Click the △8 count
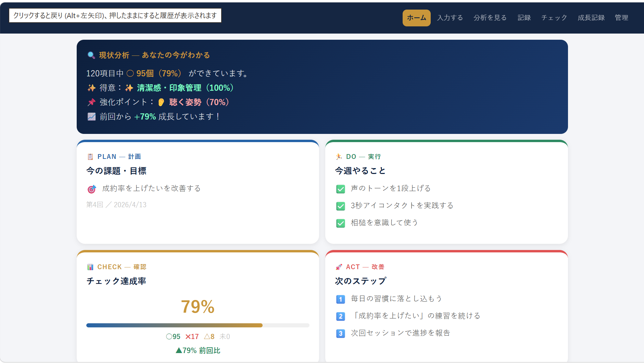This screenshot has height=363, width=644. 209,337
